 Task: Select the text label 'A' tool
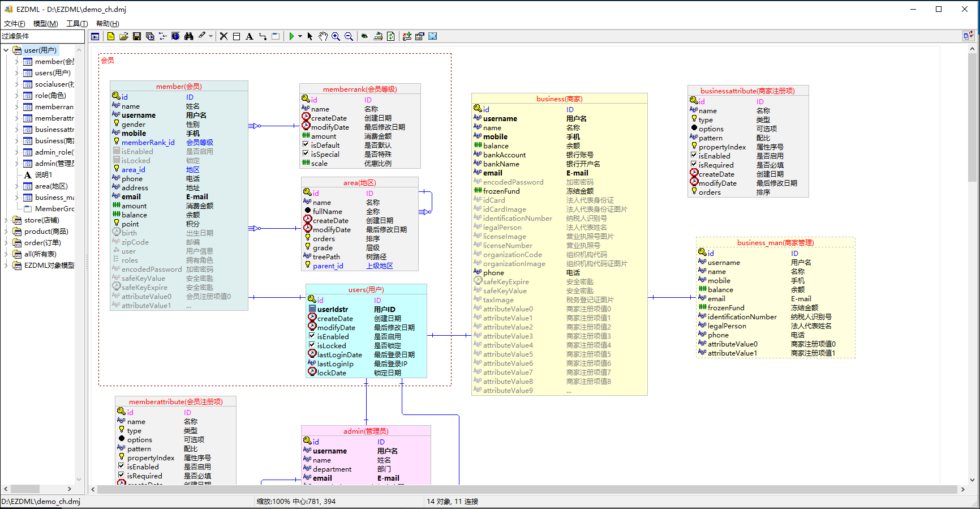coord(249,36)
